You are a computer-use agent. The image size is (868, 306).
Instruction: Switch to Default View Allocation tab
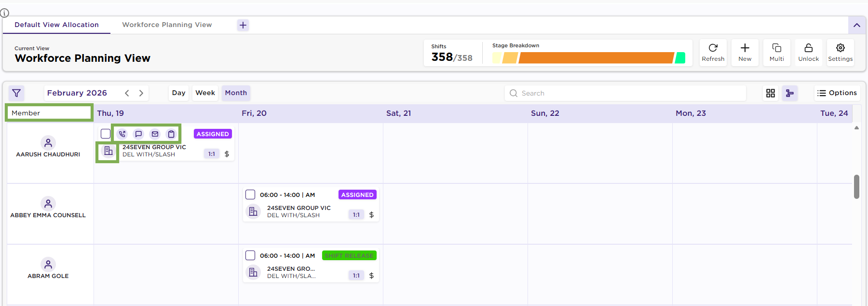pos(56,25)
